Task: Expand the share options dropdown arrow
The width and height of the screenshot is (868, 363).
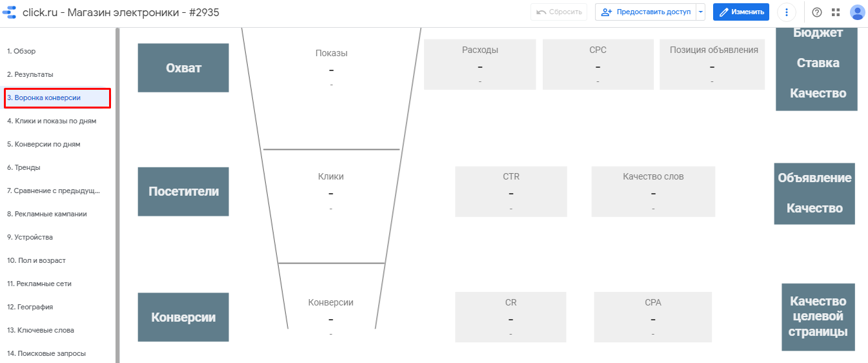Action: pyautogui.click(x=701, y=12)
